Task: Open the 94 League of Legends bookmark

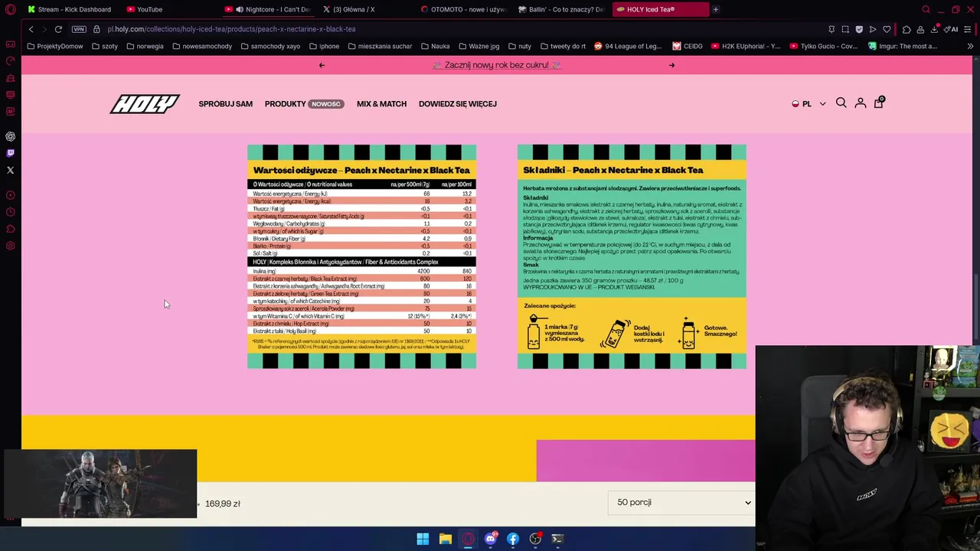Action: [x=627, y=46]
